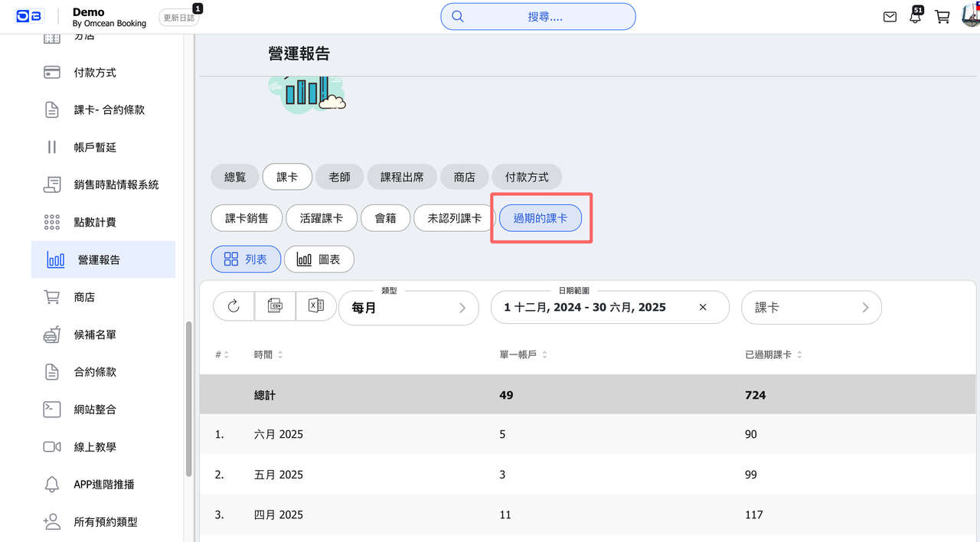
Task: Open the mail envelope icon
Action: pos(890,17)
